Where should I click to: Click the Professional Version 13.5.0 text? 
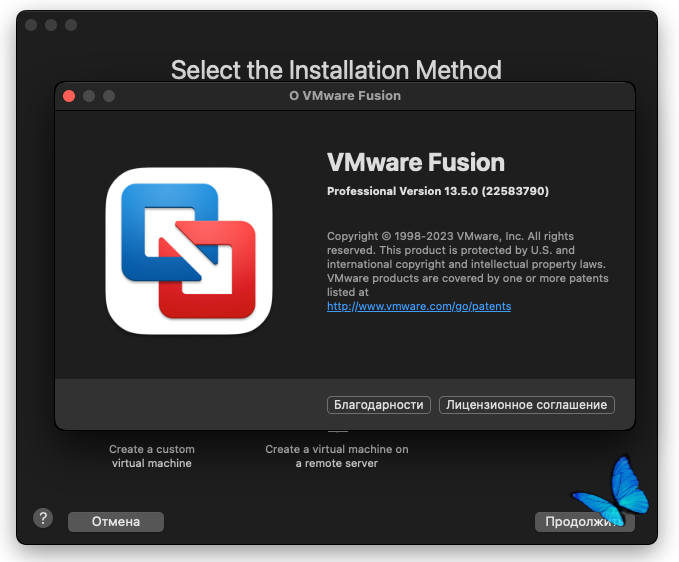click(x=438, y=191)
